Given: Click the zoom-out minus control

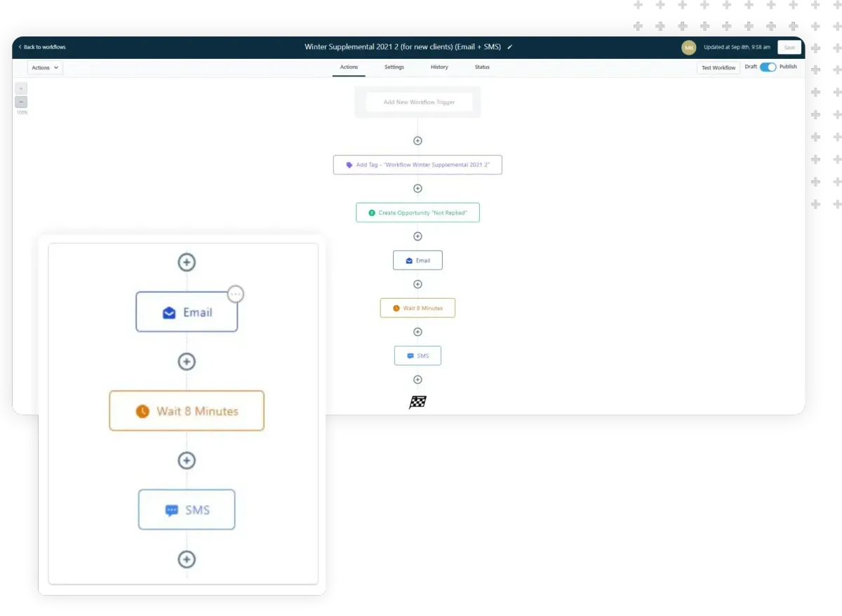Looking at the screenshot, I should [x=21, y=101].
